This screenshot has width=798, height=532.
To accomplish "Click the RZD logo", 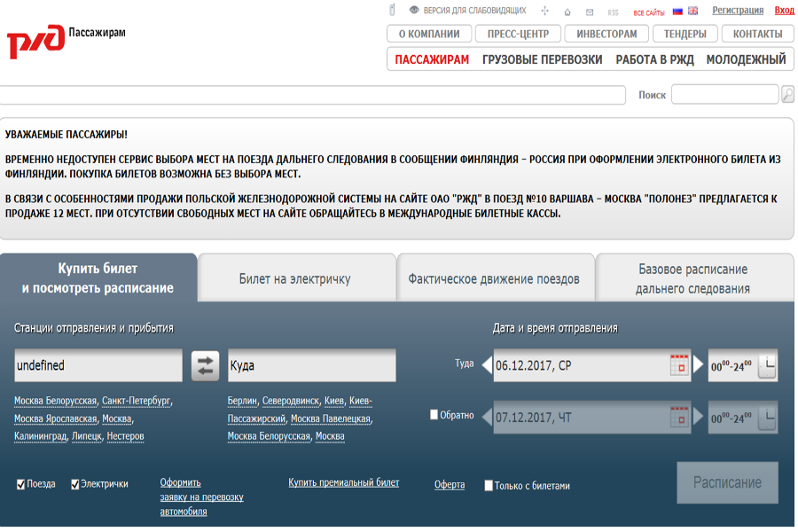I will click(x=35, y=41).
